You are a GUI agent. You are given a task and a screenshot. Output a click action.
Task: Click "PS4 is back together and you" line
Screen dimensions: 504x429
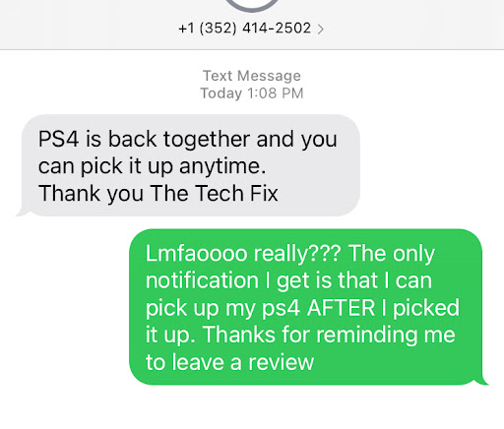(x=188, y=139)
